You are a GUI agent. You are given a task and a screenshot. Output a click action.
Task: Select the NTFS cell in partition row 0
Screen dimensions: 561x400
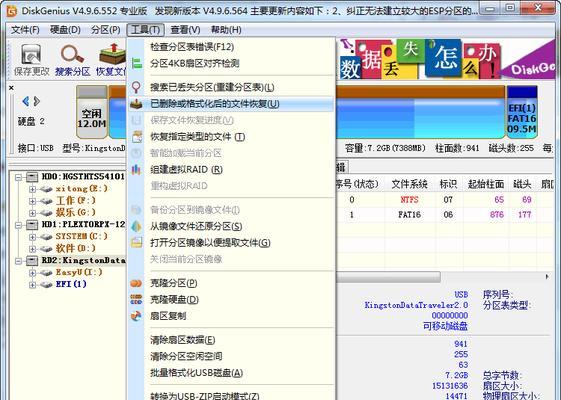click(x=410, y=200)
